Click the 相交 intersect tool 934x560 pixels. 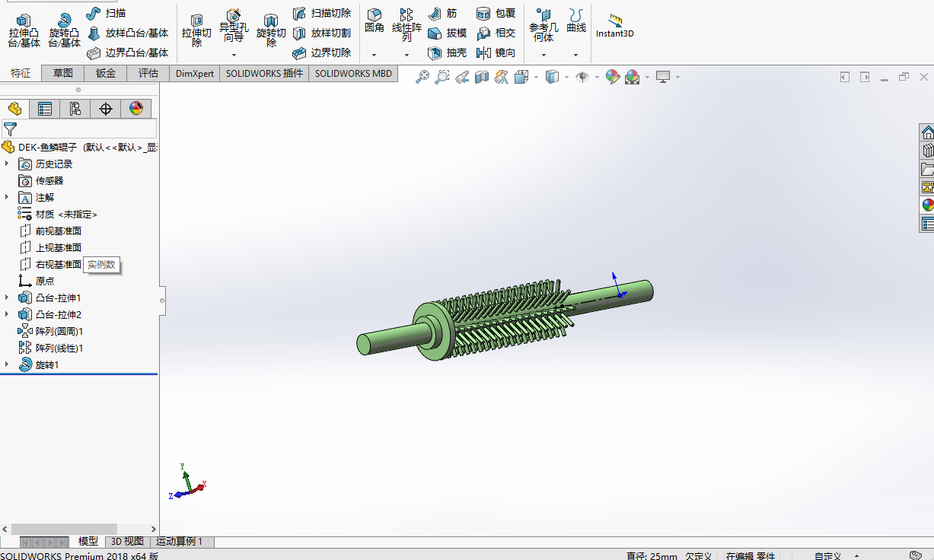pos(496,33)
